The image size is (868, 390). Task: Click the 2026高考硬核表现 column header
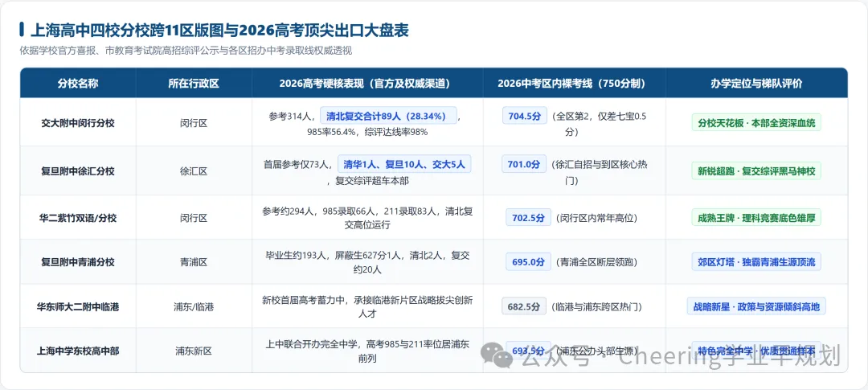(367, 84)
